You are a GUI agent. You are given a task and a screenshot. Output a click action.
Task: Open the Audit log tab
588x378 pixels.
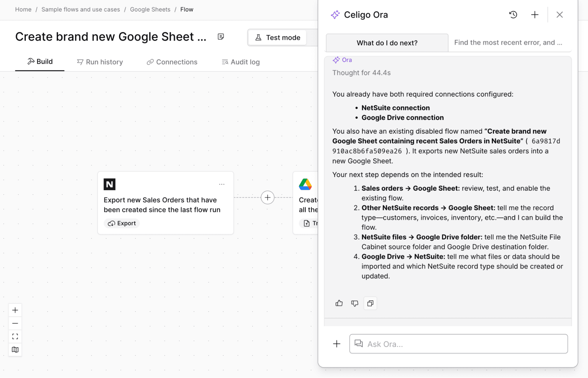tap(241, 62)
